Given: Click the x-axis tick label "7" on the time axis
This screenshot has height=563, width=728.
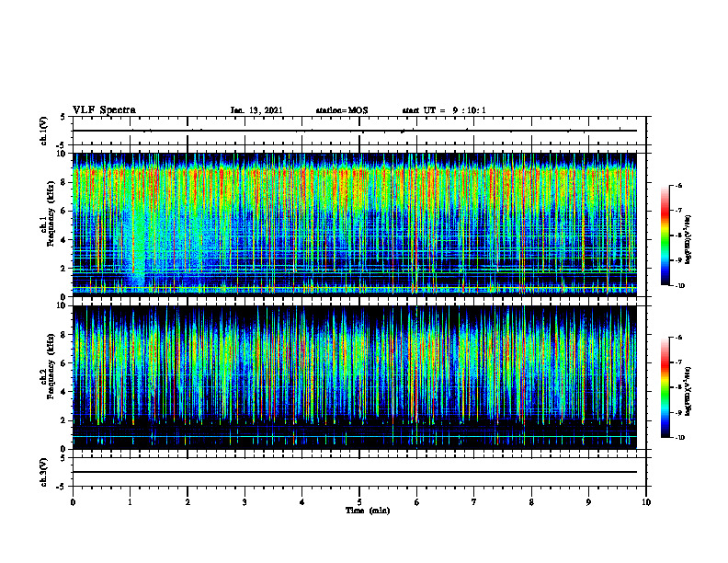Looking at the screenshot, I should [x=474, y=502].
